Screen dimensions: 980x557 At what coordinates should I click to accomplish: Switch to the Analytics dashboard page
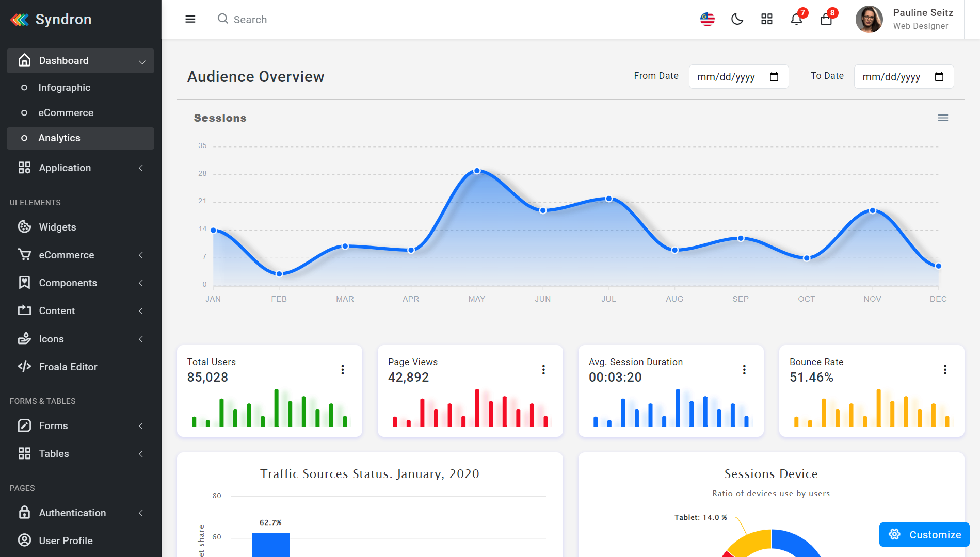pyautogui.click(x=59, y=138)
